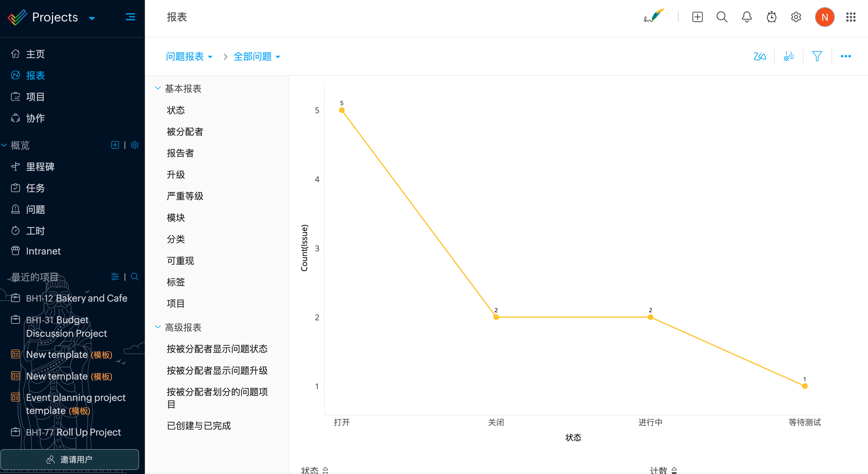The width and height of the screenshot is (868, 474).
Task: Open the search magnifier in top bar
Action: pyautogui.click(x=722, y=17)
